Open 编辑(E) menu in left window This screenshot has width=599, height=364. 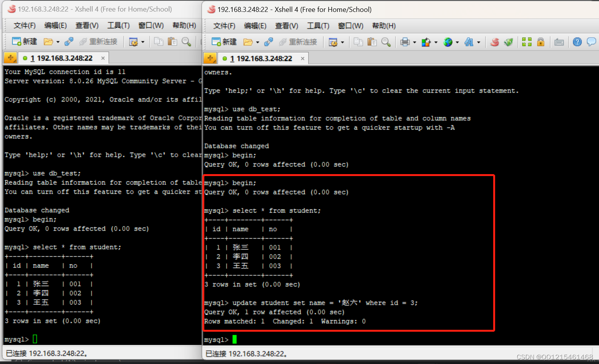pos(55,25)
